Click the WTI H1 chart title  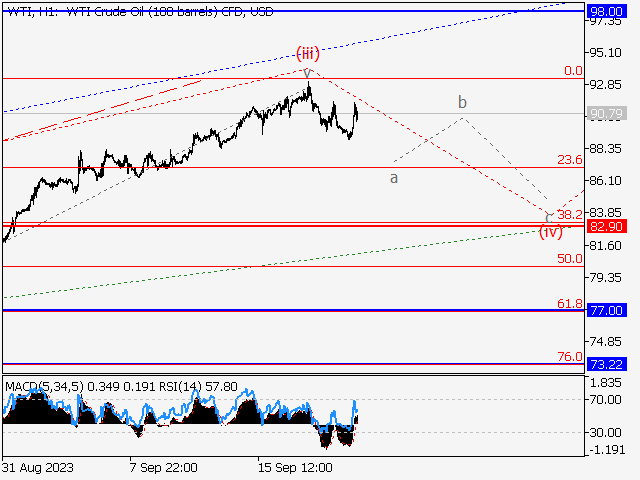point(140,11)
